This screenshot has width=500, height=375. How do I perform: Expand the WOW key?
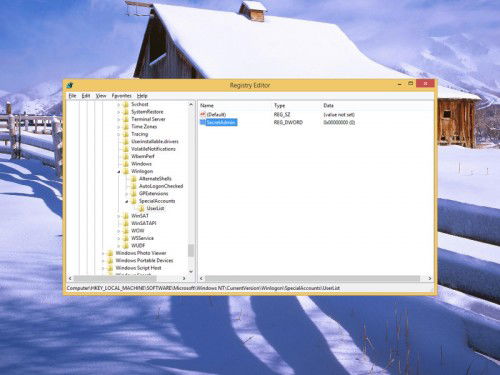tap(119, 231)
